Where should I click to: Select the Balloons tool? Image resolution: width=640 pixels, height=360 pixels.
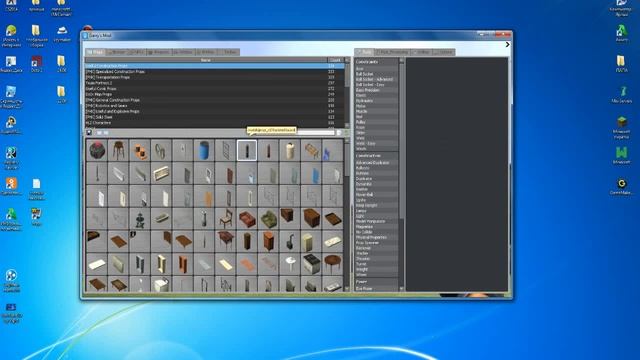[x=376, y=168]
